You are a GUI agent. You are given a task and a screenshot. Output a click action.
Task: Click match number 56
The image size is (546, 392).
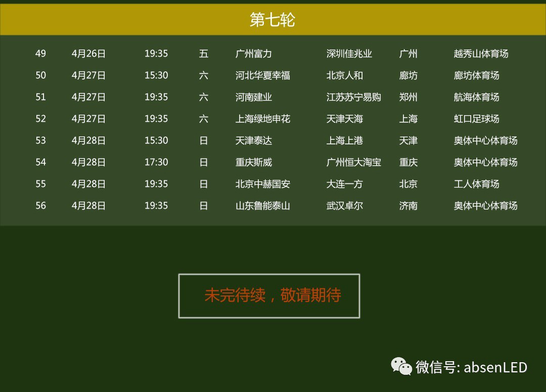coord(40,206)
